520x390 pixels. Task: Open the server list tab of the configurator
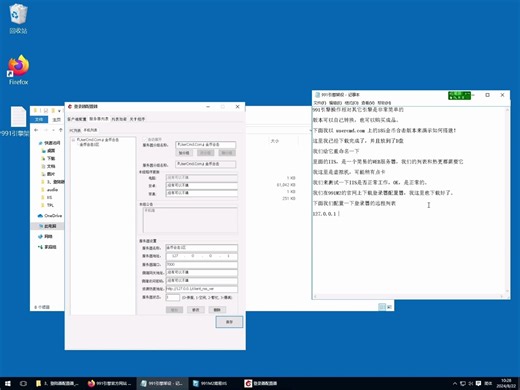(x=99, y=119)
